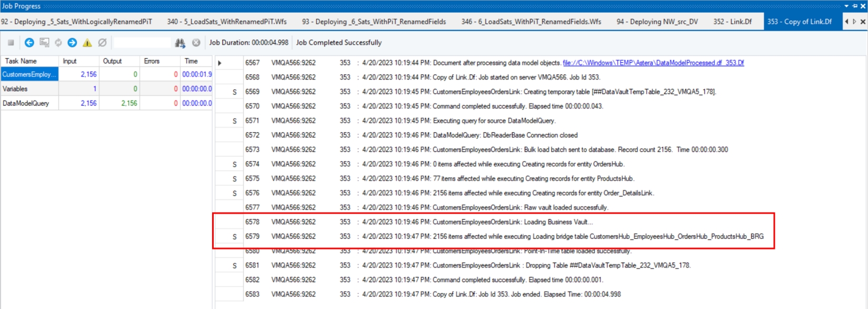This screenshot has height=309, width=868.
Task: Click the yellow warning triangle icon
Action: 87,43
